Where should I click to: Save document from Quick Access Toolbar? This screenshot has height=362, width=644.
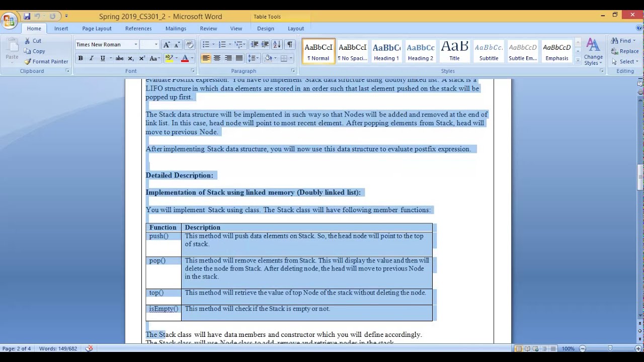click(x=27, y=16)
